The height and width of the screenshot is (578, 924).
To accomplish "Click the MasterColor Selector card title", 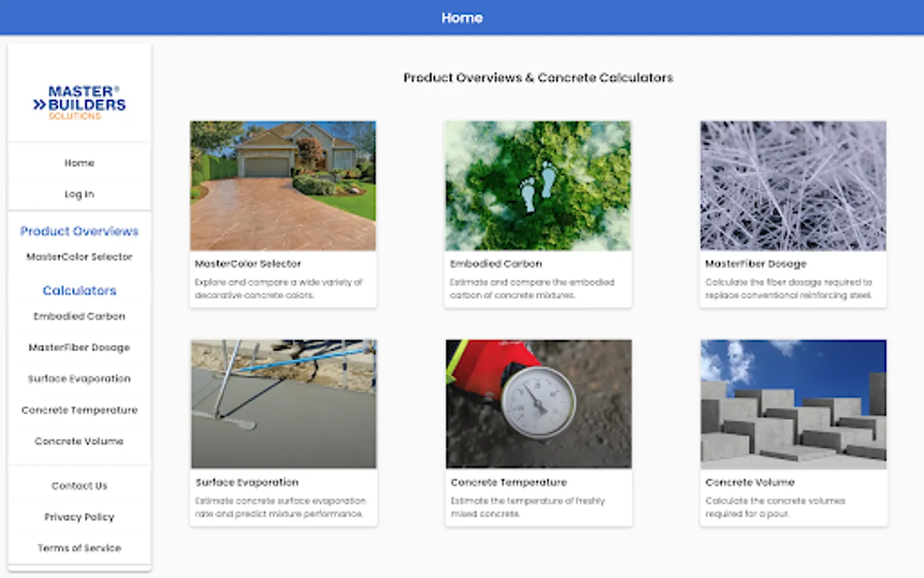I will [248, 264].
